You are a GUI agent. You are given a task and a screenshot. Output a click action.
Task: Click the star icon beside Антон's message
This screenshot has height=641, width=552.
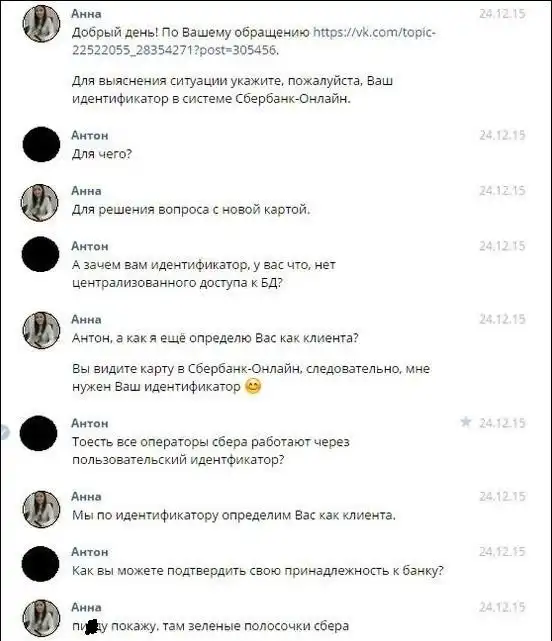465,422
